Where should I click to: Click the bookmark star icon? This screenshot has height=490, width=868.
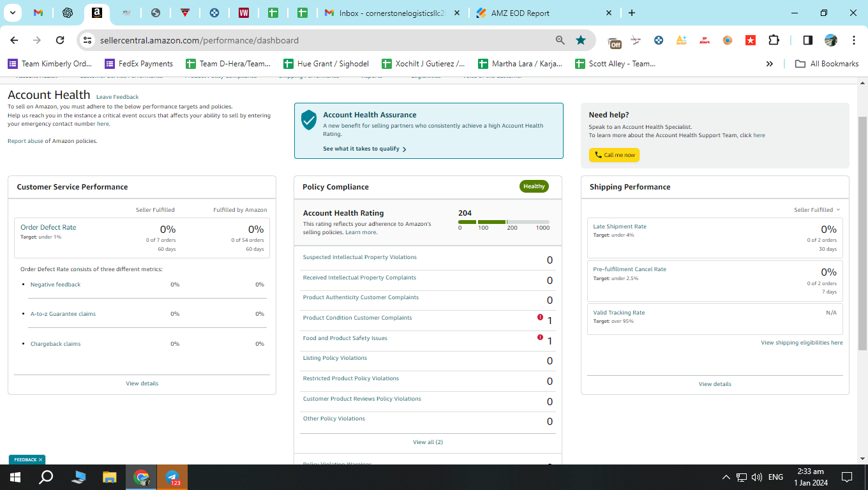coord(581,40)
